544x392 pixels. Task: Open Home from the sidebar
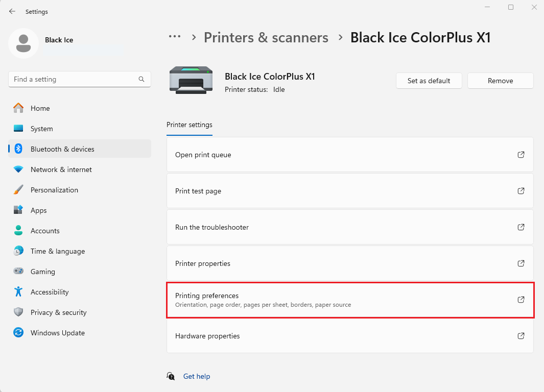click(40, 108)
